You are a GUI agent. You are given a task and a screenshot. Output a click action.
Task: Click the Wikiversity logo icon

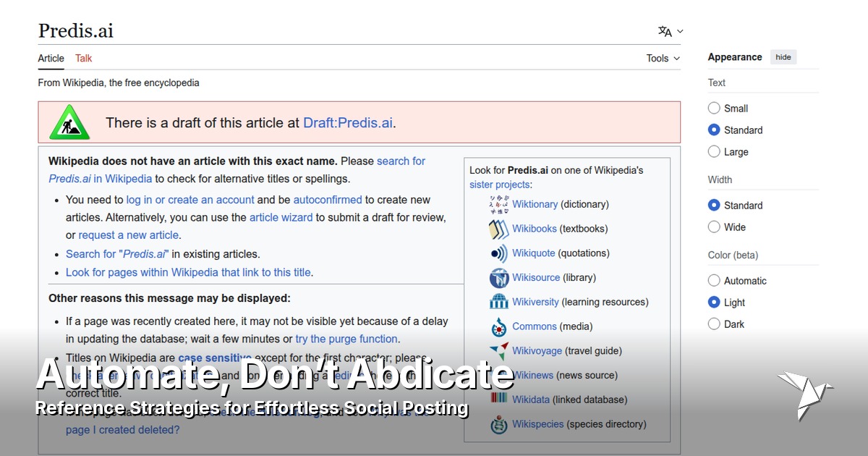click(499, 302)
